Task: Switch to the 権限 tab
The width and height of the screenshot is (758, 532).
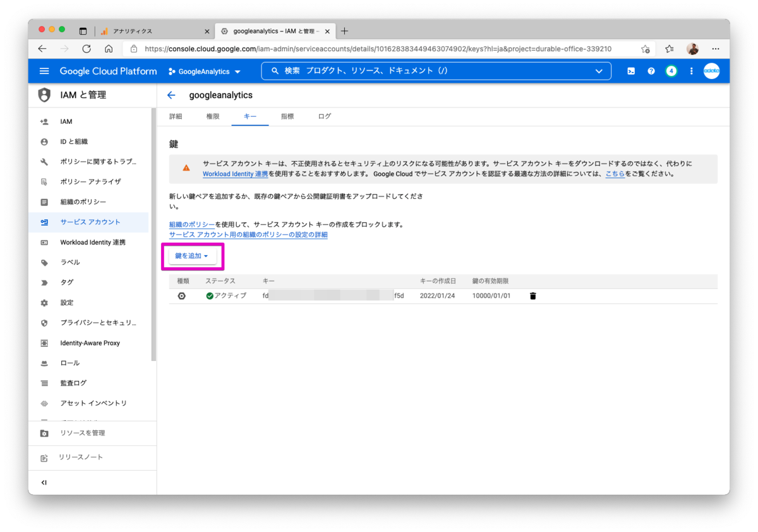Action: point(213,116)
